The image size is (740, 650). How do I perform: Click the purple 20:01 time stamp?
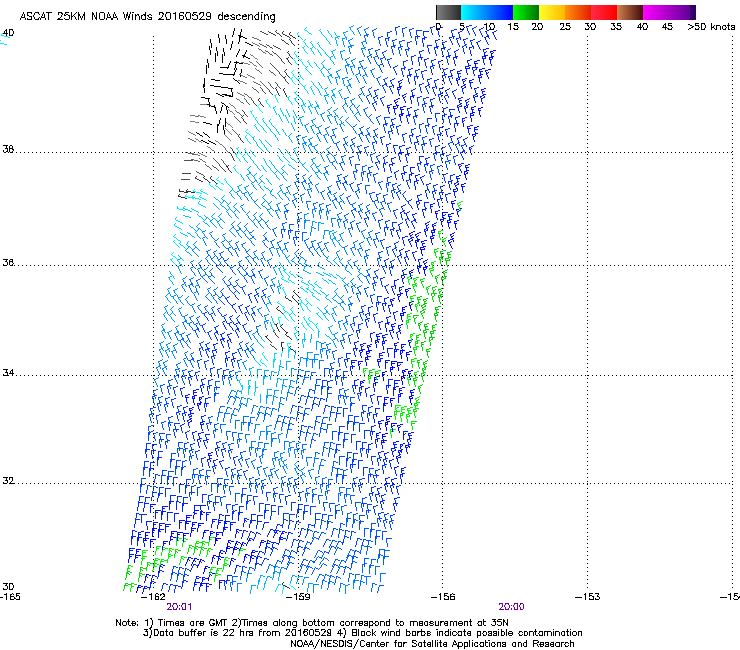pyautogui.click(x=179, y=607)
